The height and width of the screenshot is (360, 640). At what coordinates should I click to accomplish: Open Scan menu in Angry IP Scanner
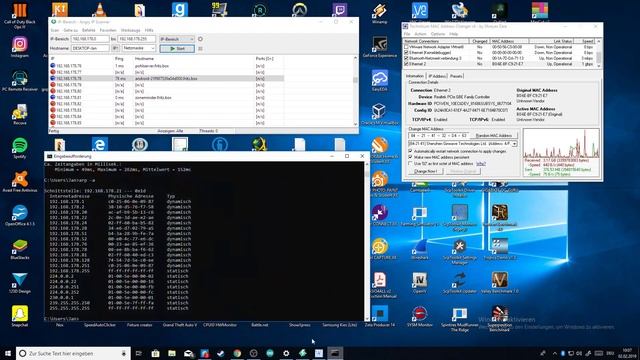pos(55,30)
